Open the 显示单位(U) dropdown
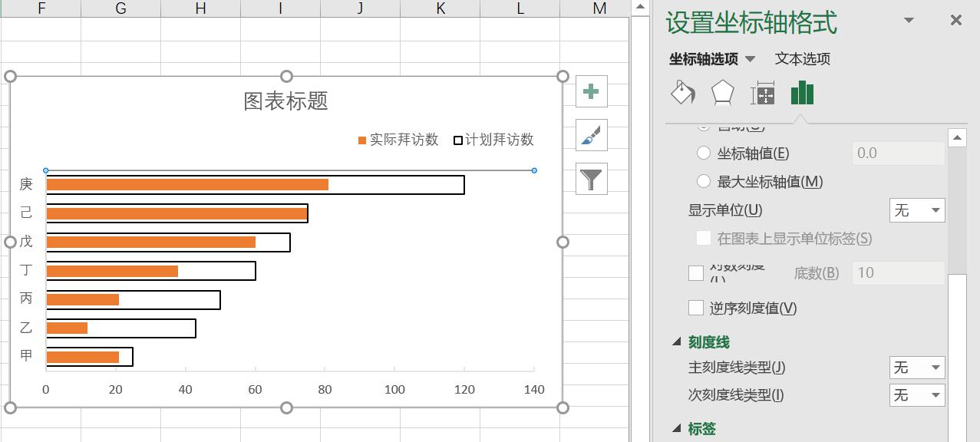980x442 pixels. (x=917, y=210)
